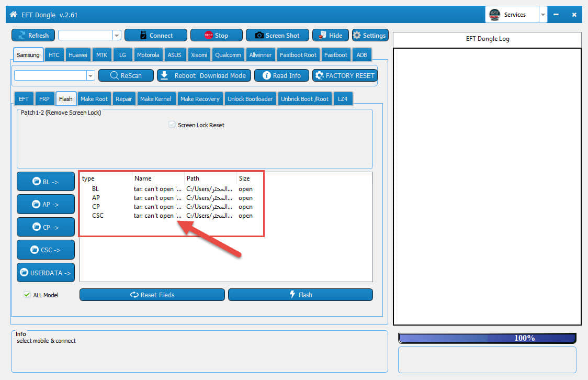Click the EFT logo in Services box
588x380 pixels.
coord(495,15)
